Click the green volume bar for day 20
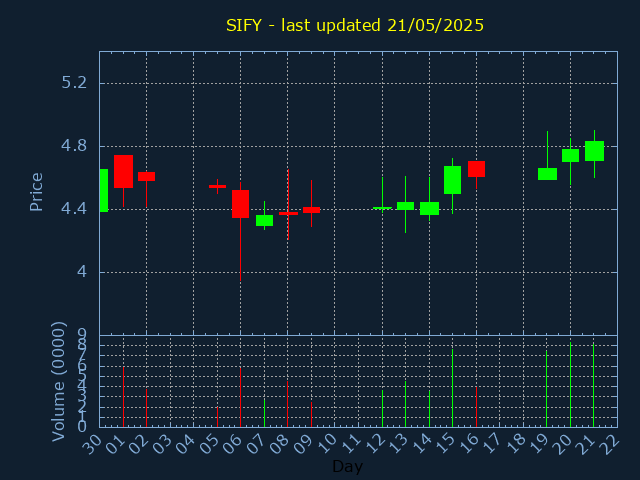 click(x=570, y=384)
